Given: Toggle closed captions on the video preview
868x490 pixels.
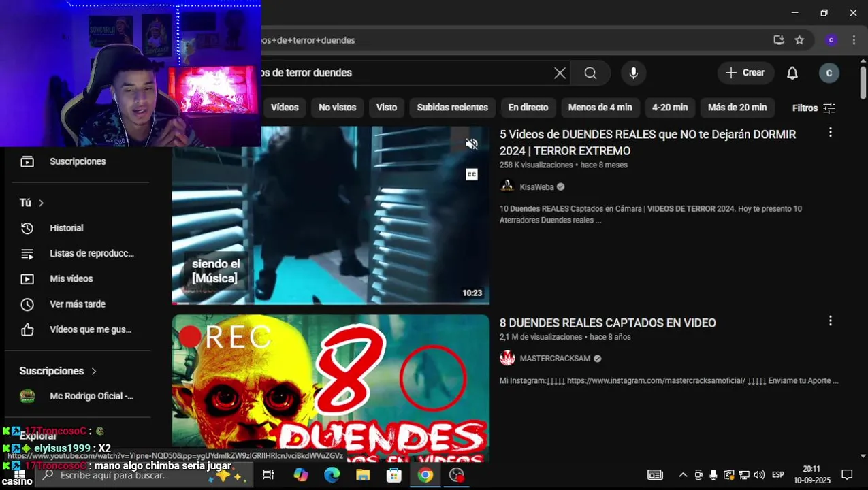Looking at the screenshot, I should click(x=472, y=175).
